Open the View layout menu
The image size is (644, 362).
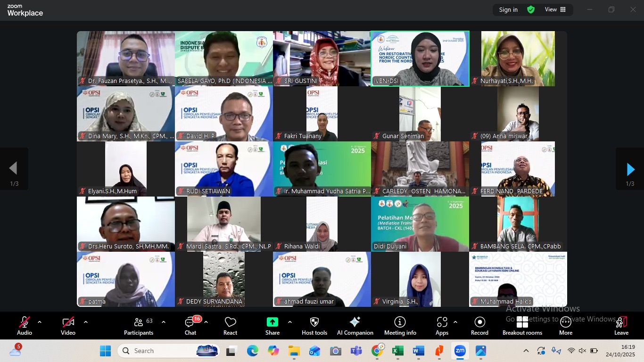tap(555, 10)
